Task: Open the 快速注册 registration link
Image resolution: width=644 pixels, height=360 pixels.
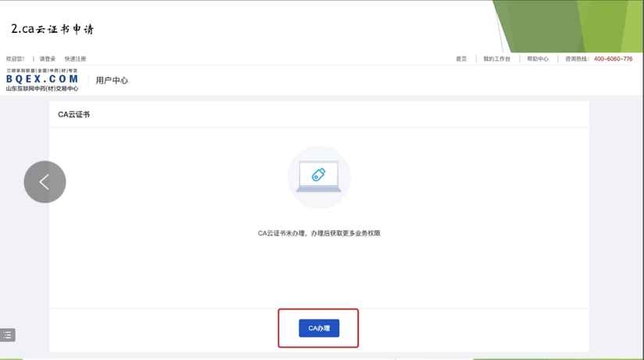Action: click(75, 59)
